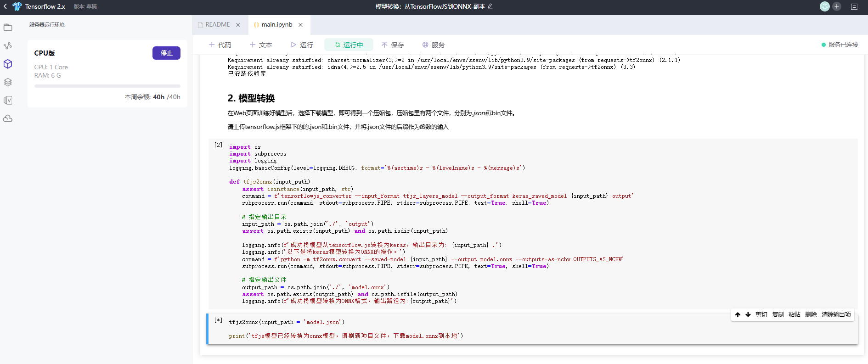Click the 本周余额 40h/40h text
Screen dimensions: 868x364
[x=152, y=97]
